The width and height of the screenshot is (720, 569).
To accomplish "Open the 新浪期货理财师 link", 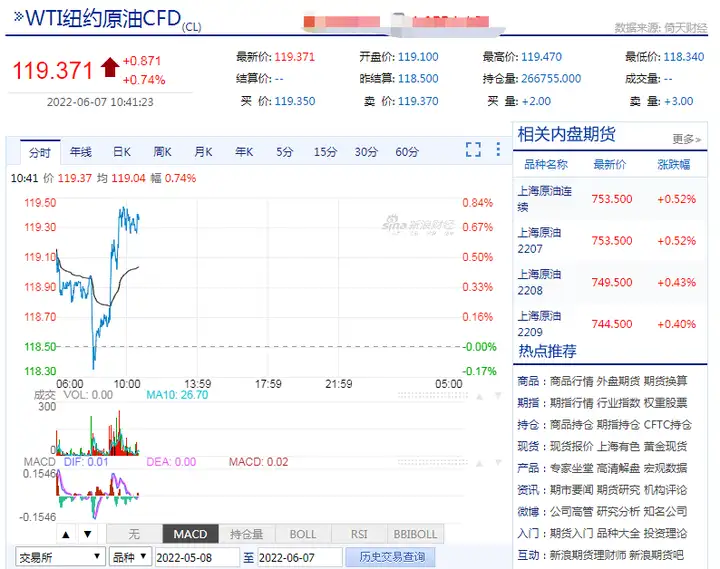I will click(x=588, y=555).
